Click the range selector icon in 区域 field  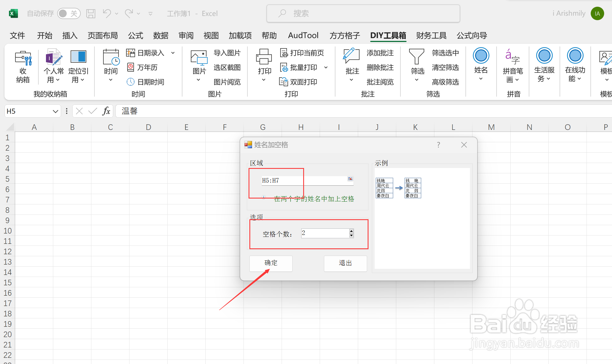point(350,179)
